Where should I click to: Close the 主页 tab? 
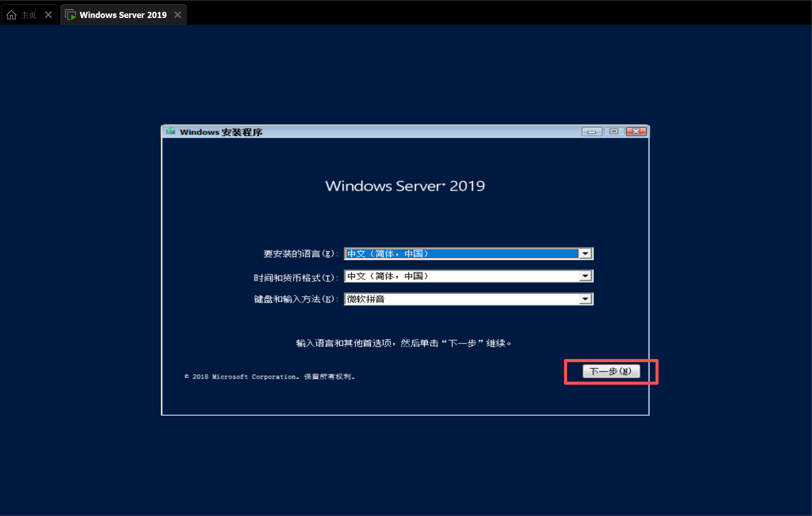[x=48, y=15]
